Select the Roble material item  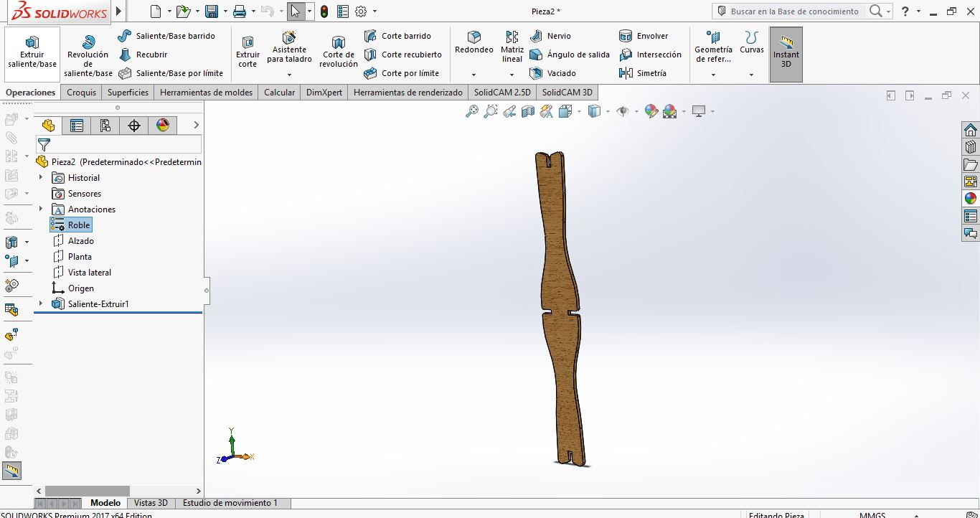(71, 225)
